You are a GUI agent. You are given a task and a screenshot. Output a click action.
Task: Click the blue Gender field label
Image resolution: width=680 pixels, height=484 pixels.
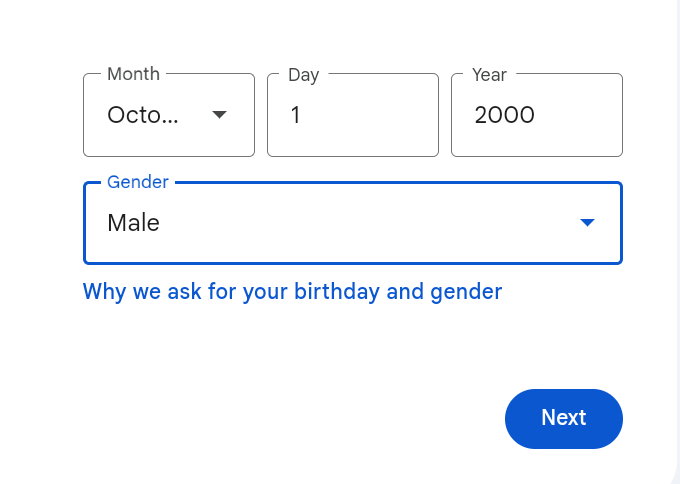[x=138, y=182]
